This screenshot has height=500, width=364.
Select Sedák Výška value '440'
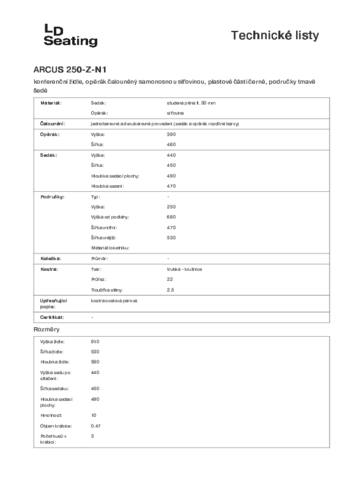click(x=171, y=155)
